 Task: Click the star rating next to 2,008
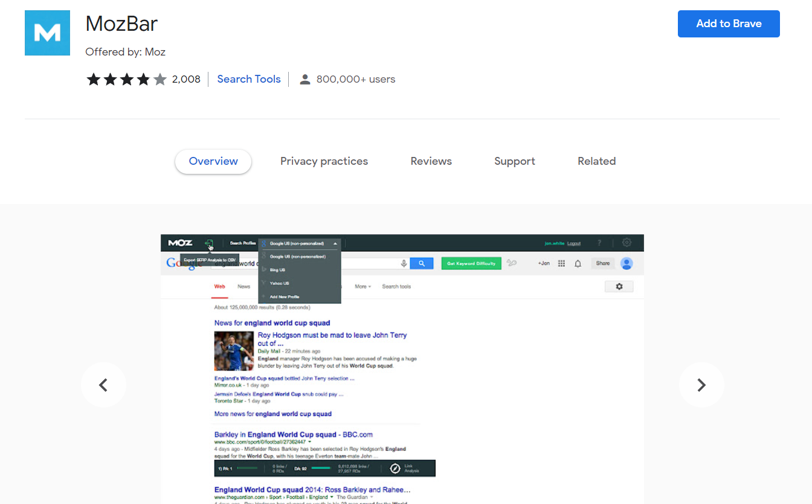pos(126,79)
